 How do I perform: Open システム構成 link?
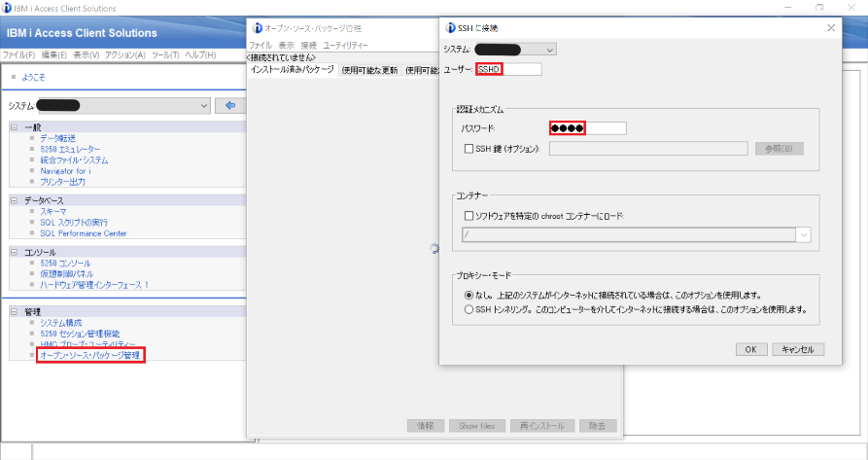61,323
